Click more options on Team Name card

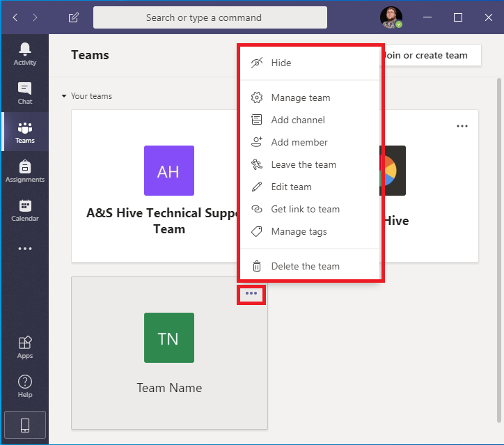(251, 293)
